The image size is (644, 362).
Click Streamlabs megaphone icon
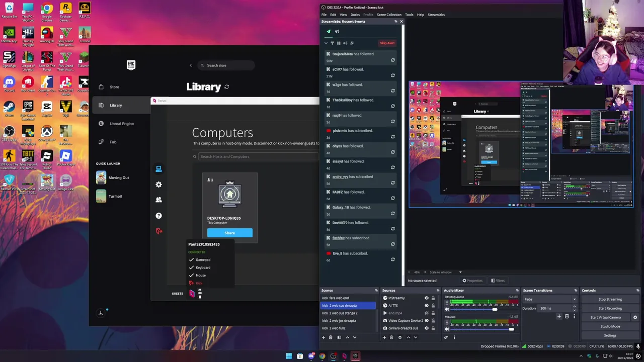337,31
